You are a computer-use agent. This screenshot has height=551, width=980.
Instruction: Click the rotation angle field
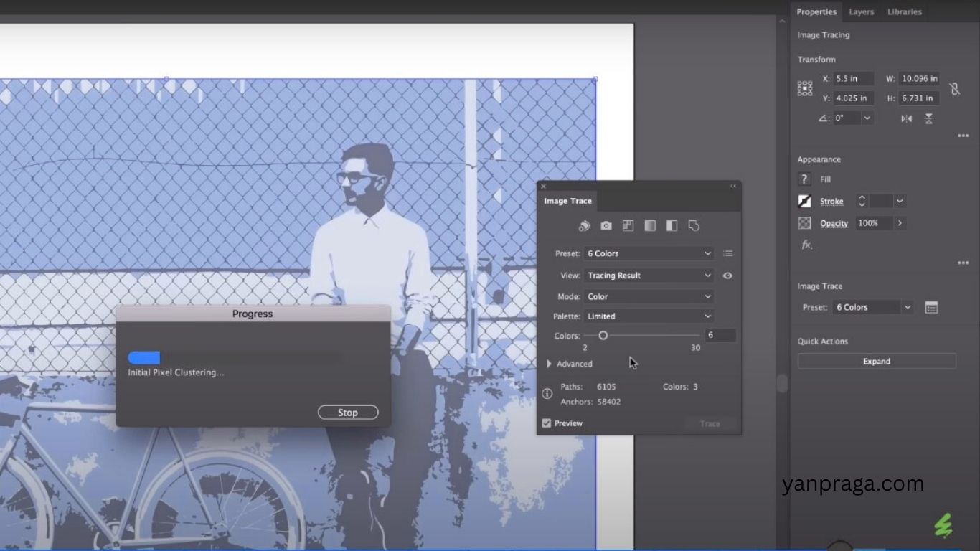847,118
